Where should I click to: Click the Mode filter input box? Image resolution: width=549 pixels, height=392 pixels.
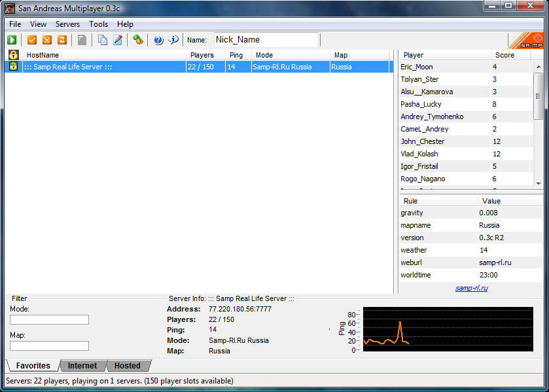pos(49,319)
